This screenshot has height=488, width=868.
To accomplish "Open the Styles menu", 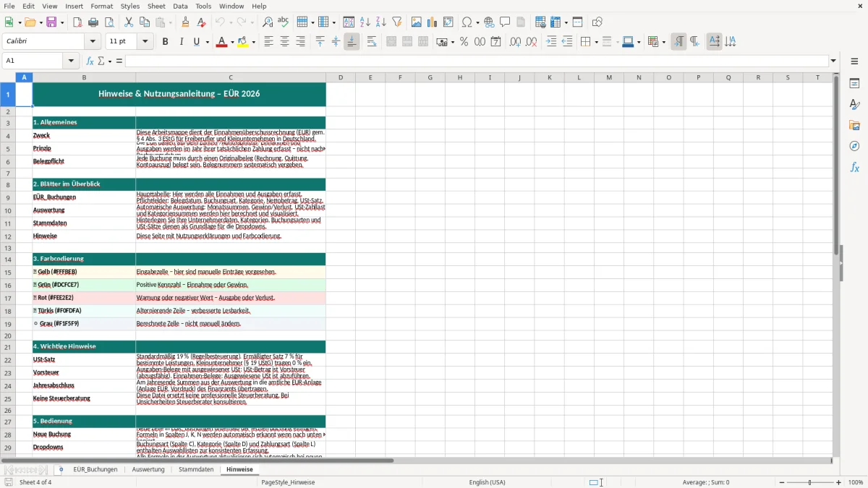I will 130,6.
